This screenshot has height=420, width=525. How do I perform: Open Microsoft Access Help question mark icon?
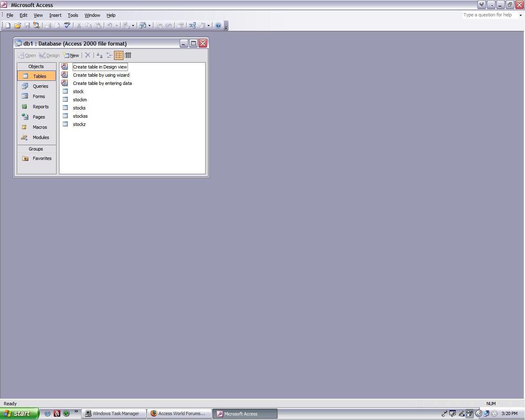(x=218, y=25)
